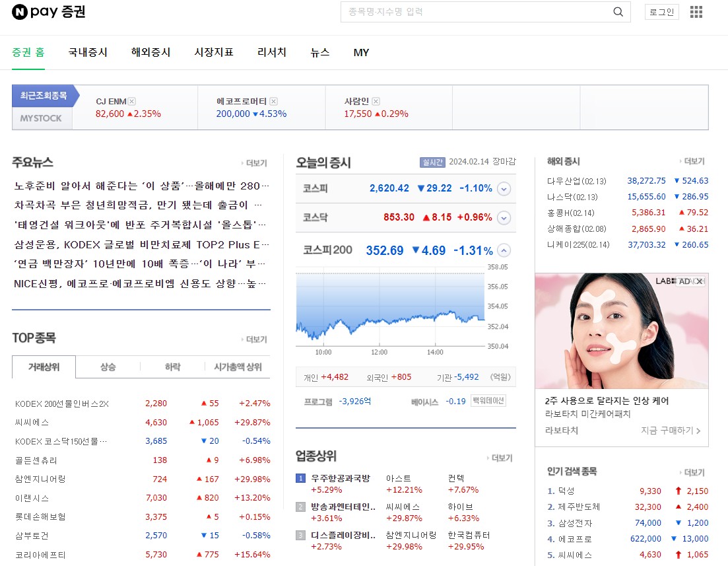This screenshot has width=728, height=566.
Task: Click rank 3 badge next to 디스플레이장비
Action: 300,536
